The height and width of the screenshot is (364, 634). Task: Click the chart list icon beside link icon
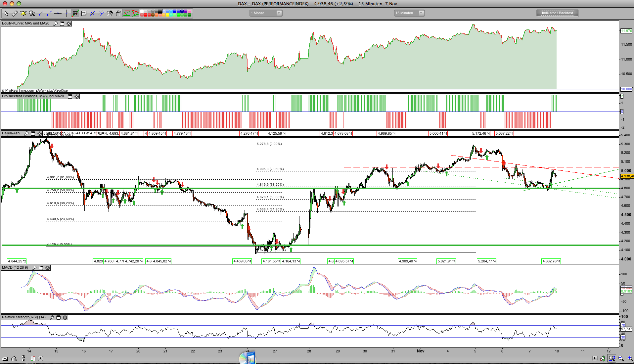point(33,358)
